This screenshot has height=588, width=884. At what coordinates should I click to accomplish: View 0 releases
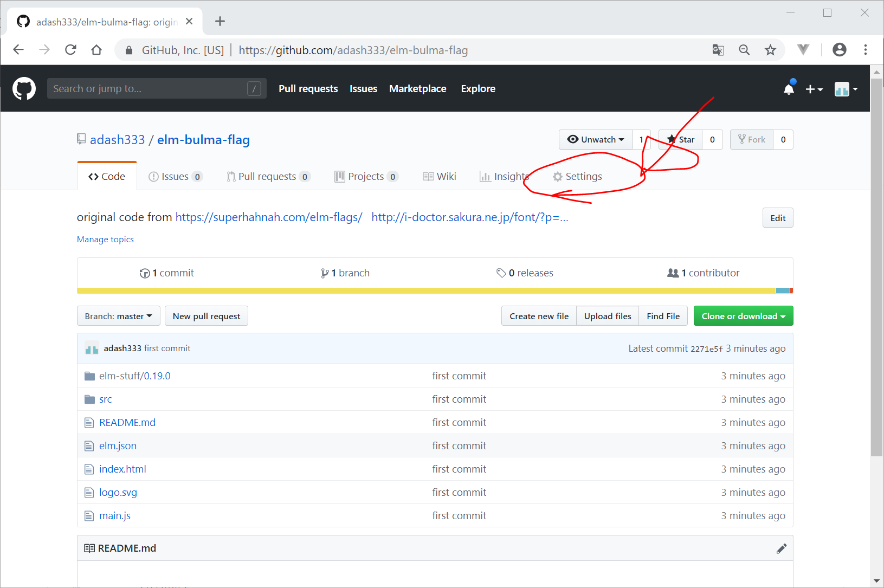[525, 273]
